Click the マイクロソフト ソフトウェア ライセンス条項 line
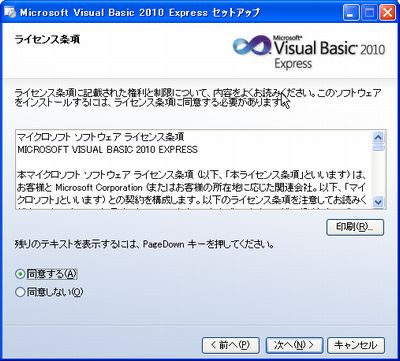 pyautogui.click(x=100, y=137)
